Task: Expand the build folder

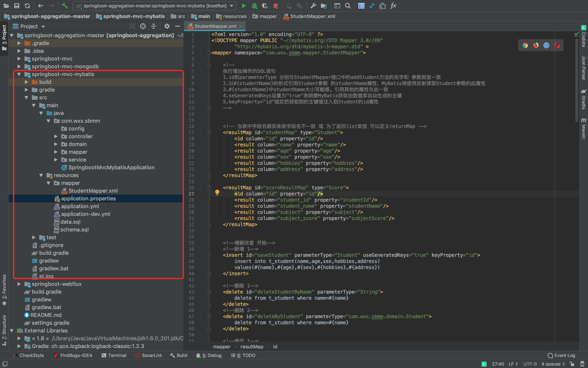Action: pos(26,82)
